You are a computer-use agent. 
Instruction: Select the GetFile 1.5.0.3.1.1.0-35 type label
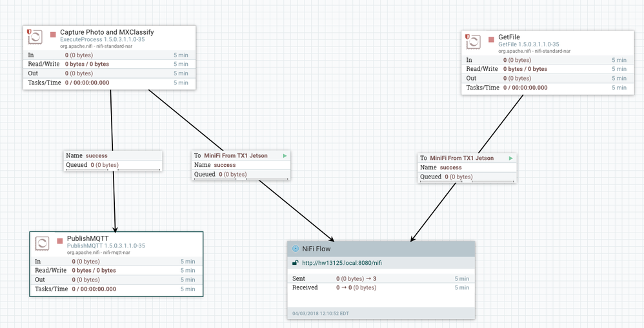tap(528, 44)
